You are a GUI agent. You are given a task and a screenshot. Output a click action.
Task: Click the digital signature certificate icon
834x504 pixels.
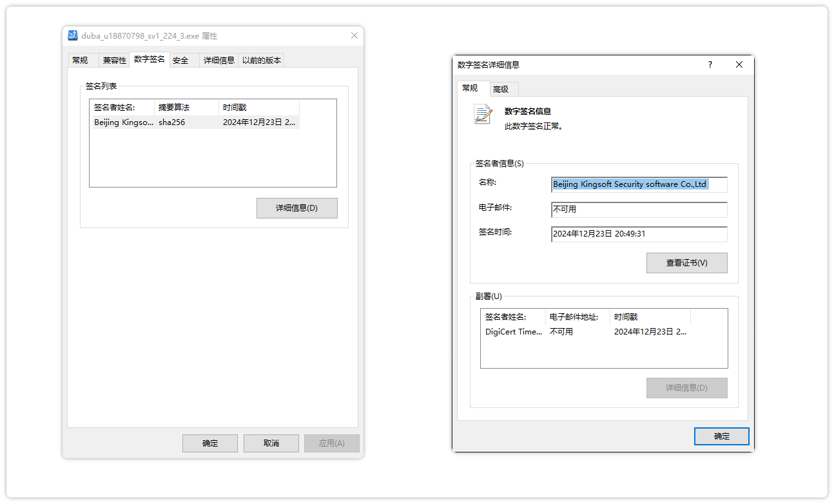(x=483, y=114)
